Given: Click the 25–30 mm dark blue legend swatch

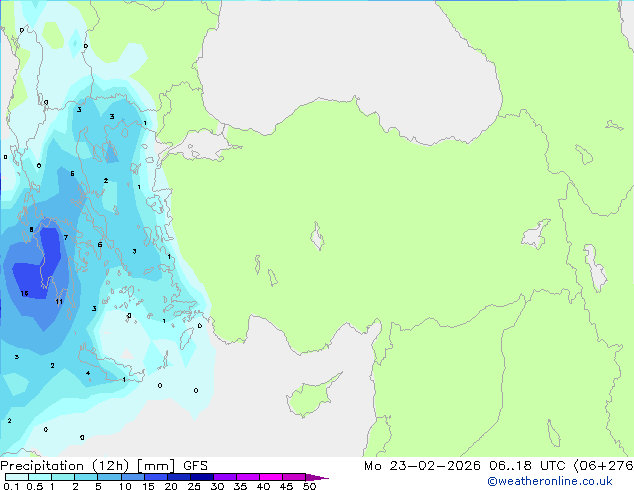Looking at the screenshot, I should click(x=201, y=477).
